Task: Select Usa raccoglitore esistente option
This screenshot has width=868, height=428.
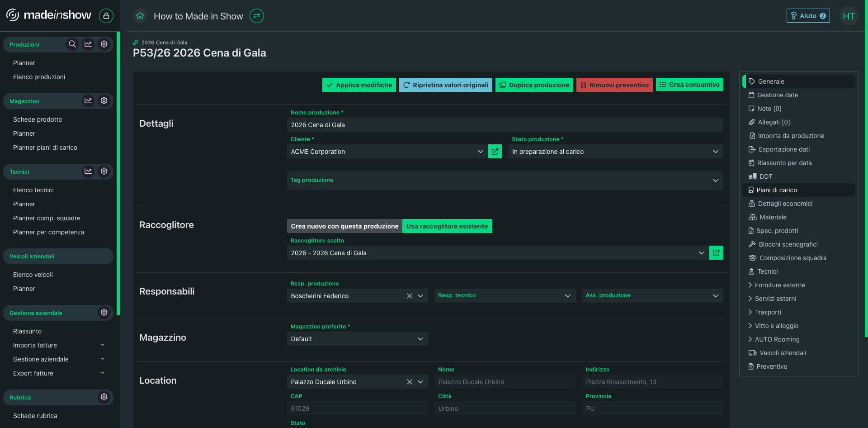Action: (x=447, y=226)
